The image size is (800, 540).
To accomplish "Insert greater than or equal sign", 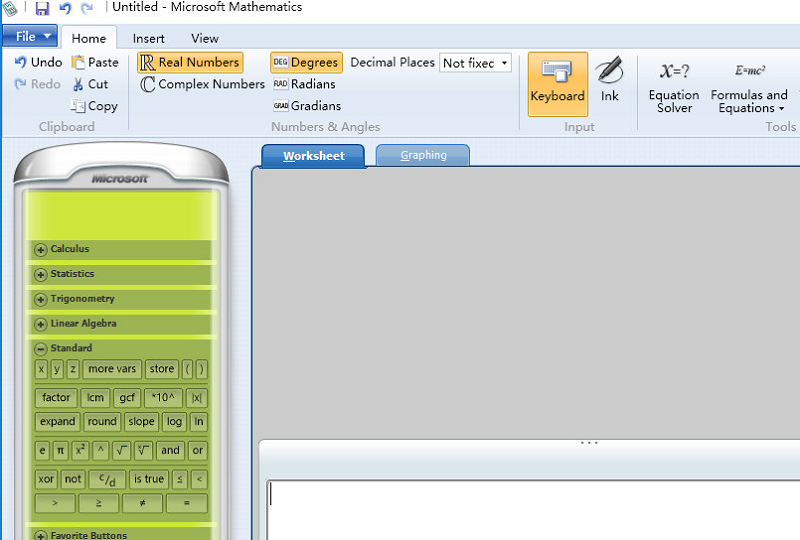I will pos(98,503).
